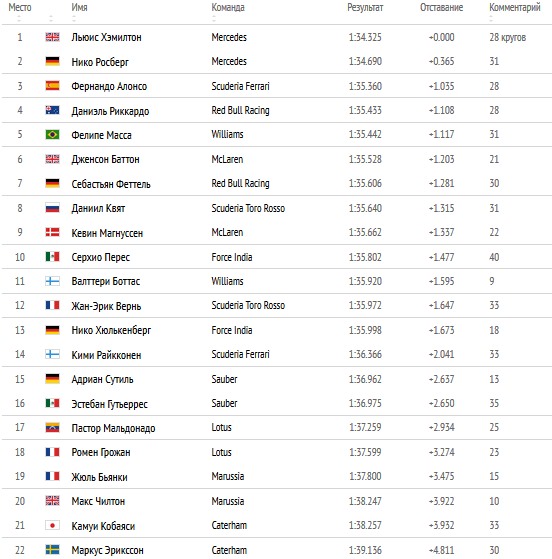Click the Australian flag beside Даниэль Риккардо
Screen dimensions: 552x559
52,110
